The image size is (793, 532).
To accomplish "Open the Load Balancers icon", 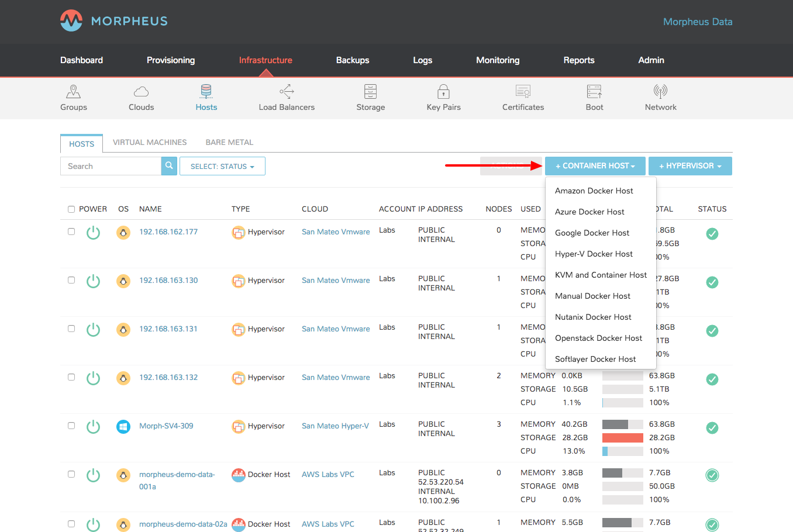I will point(287,92).
